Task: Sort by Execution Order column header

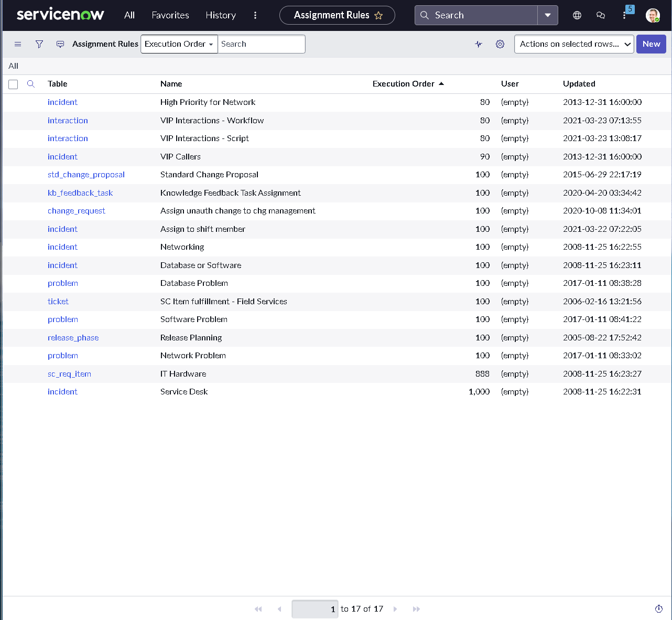Action: [x=403, y=84]
